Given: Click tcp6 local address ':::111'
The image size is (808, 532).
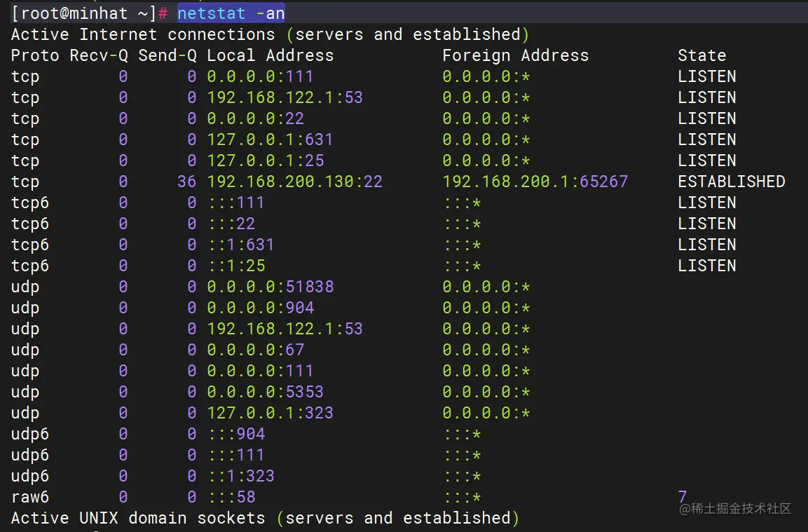Looking at the screenshot, I should tap(236, 203).
